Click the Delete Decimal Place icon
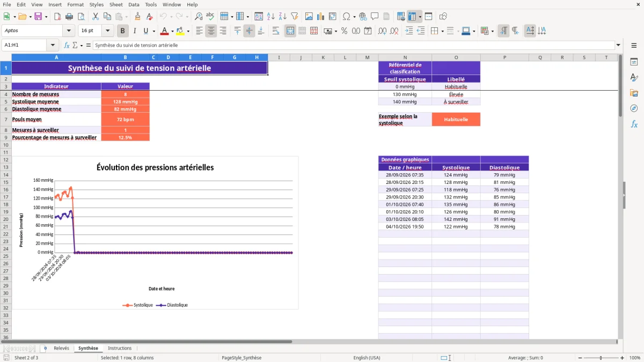 (394, 31)
